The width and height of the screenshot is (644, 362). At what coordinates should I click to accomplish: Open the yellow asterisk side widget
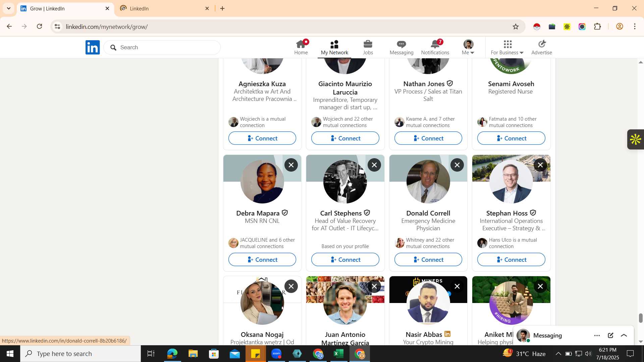click(636, 139)
